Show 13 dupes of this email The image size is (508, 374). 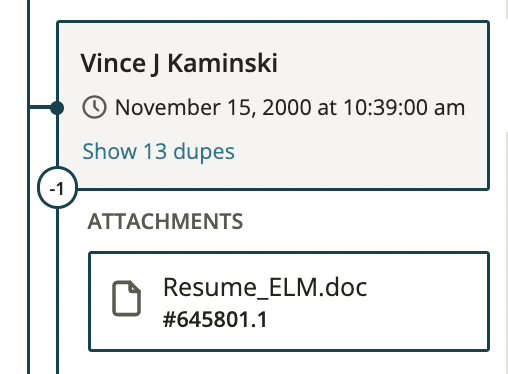coord(158,151)
